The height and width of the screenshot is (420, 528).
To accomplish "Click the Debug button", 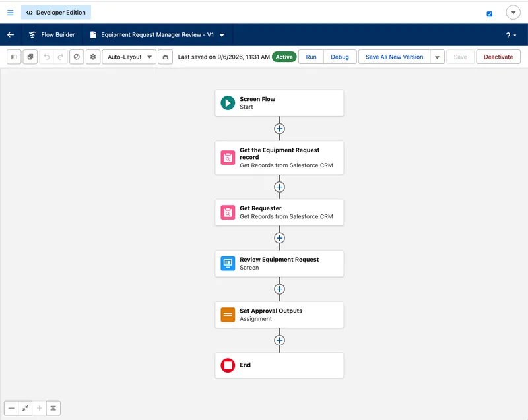I will 340,57.
